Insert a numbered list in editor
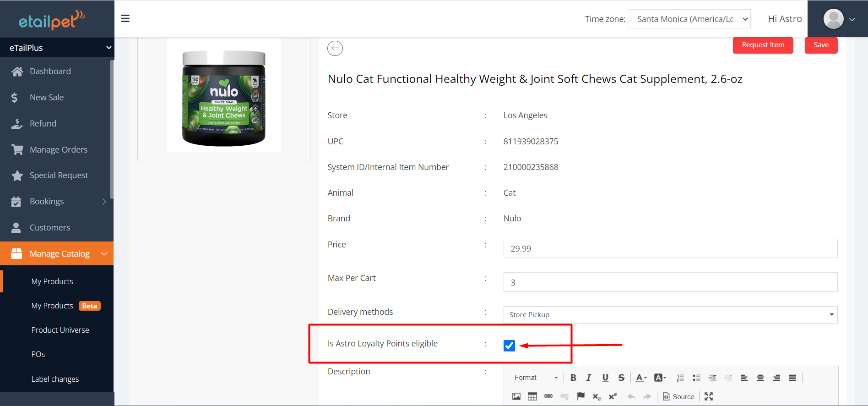 tap(680, 378)
